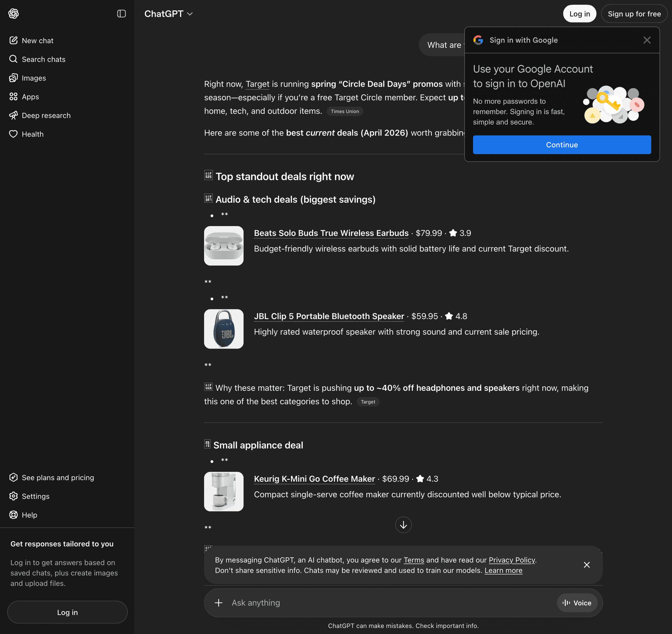Open the Target source citation chip
The width and height of the screenshot is (672, 634).
(368, 402)
